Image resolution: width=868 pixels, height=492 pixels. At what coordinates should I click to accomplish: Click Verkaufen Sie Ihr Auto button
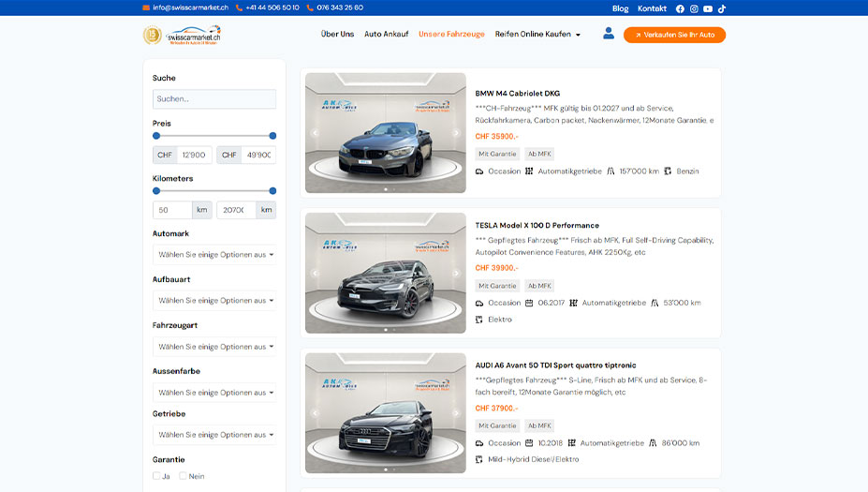(674, 35)
